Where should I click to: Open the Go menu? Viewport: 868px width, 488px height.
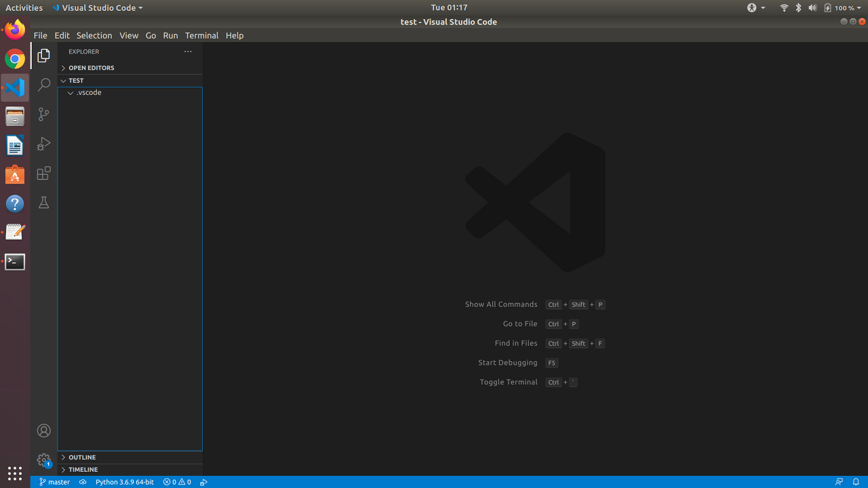151,35
